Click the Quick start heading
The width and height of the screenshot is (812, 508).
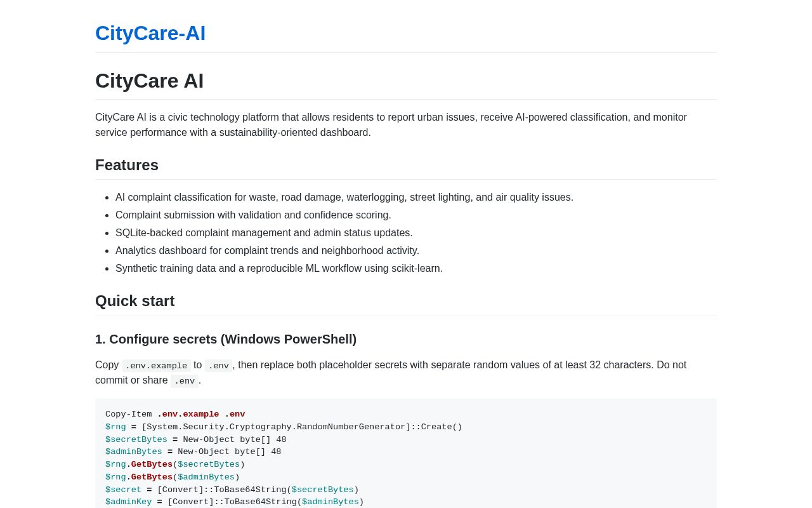click(135, 301)
